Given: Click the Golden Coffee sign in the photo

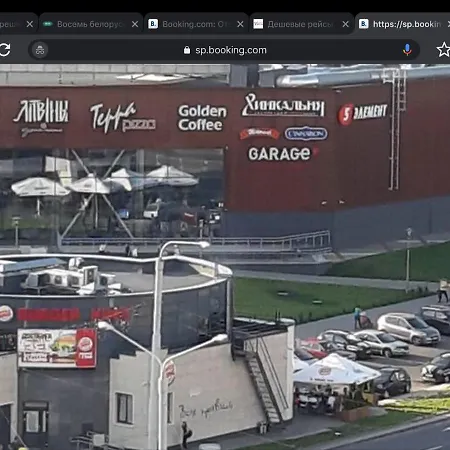Looking at the screenshot, I should pos(202,118).
